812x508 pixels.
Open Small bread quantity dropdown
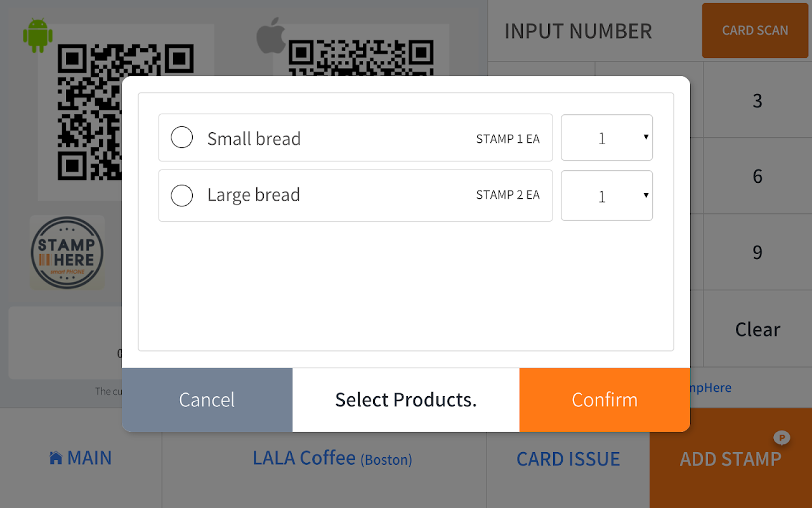tap(606, 138)
